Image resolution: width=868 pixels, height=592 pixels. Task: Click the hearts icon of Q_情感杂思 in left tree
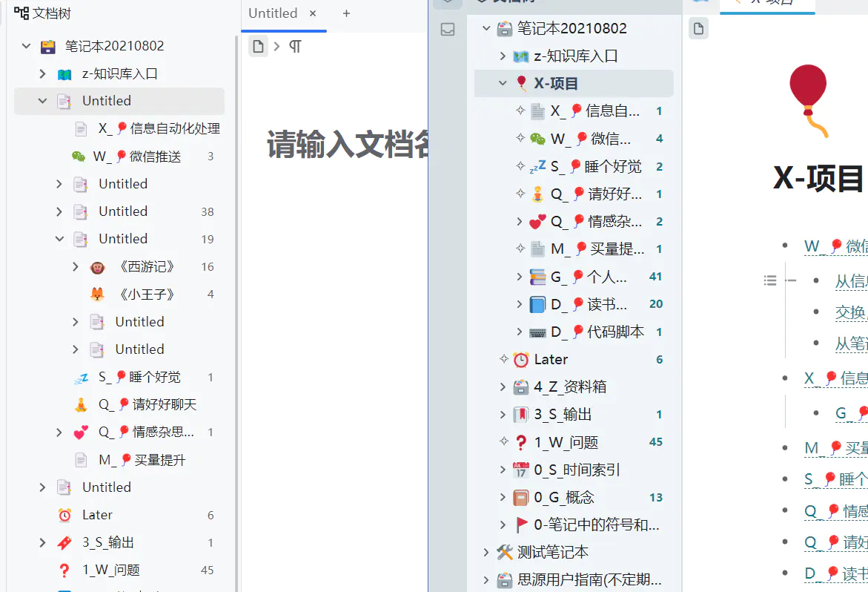81,433
